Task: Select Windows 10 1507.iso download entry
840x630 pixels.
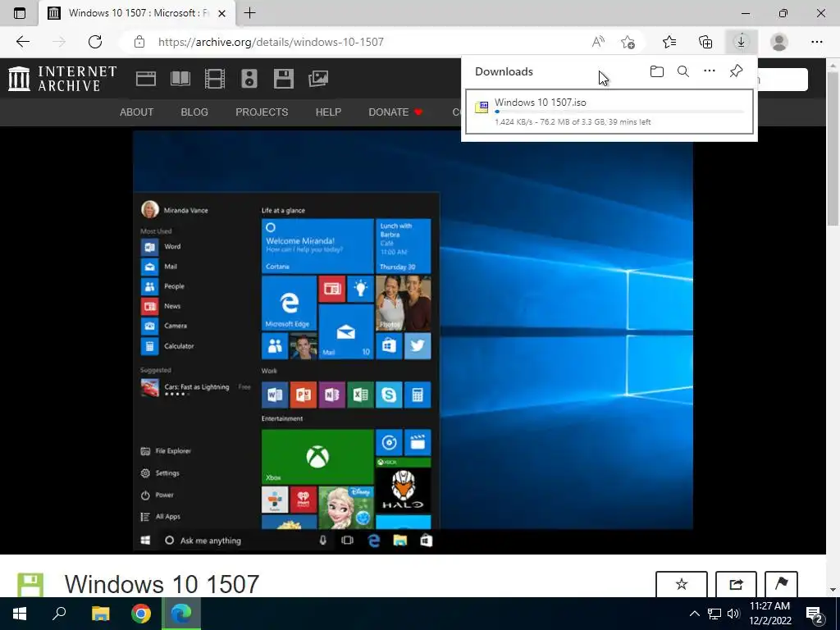Action: coord(609,112)
